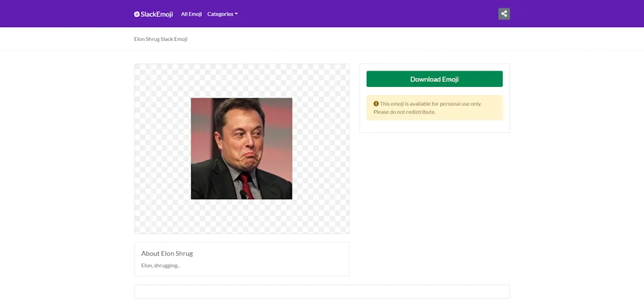Open the SlackEmoji home logo
This screenshot has width=644, height=308.
[x=153, y=14]
